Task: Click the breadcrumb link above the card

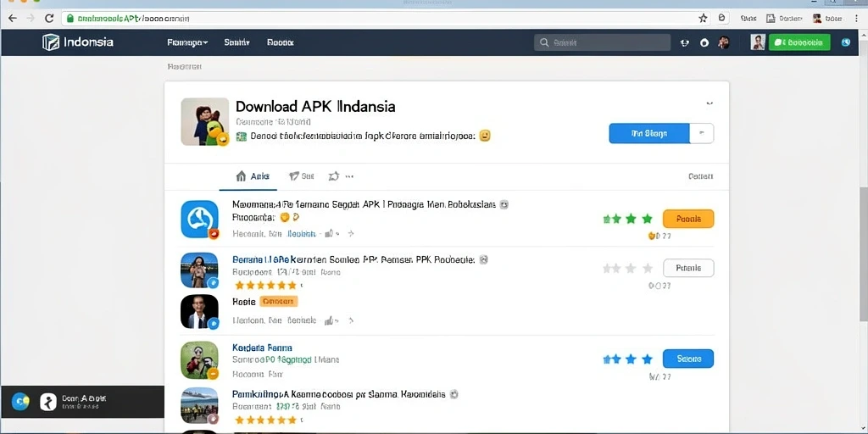Action: pos(184,66)
